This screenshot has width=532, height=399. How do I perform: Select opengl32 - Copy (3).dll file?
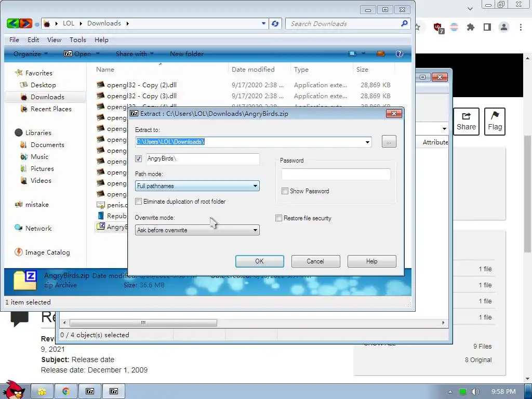[142, 96]
